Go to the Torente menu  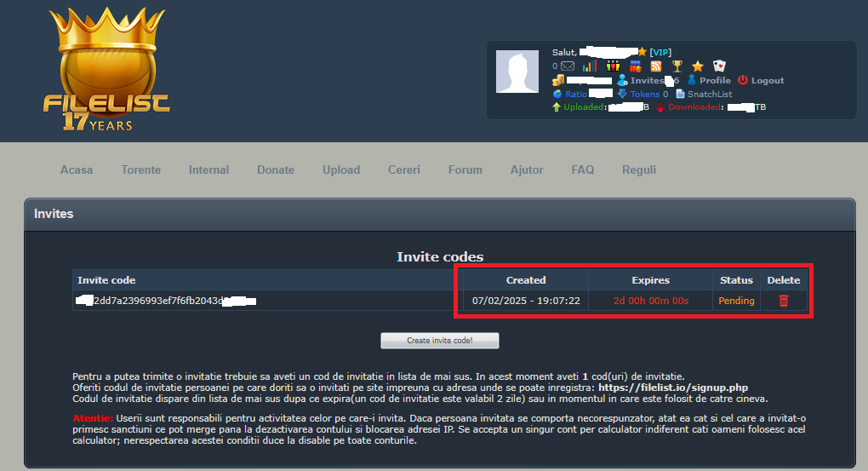[140, 169]
